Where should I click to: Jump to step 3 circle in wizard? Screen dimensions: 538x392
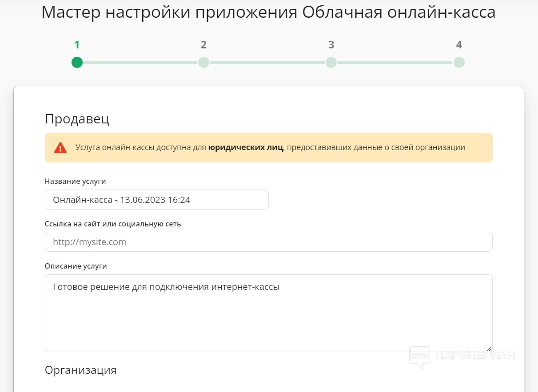(x=331, y=62)
